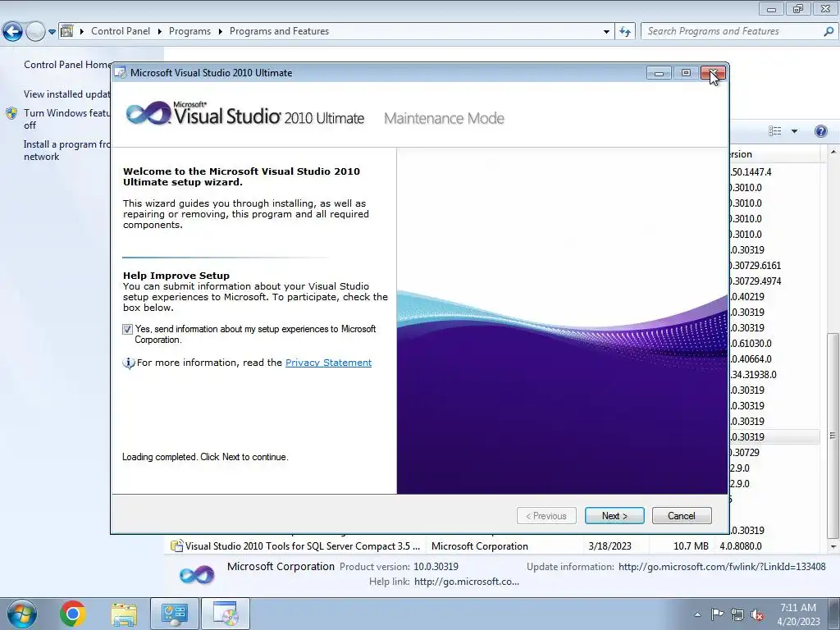Close the Visual Studio setup window
The width and height of the screenshot is (840, 630).
click(713, 73)
